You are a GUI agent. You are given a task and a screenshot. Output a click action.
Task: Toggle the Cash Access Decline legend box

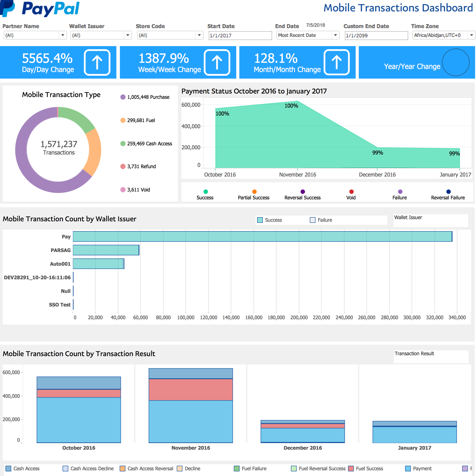pos(65,468)
